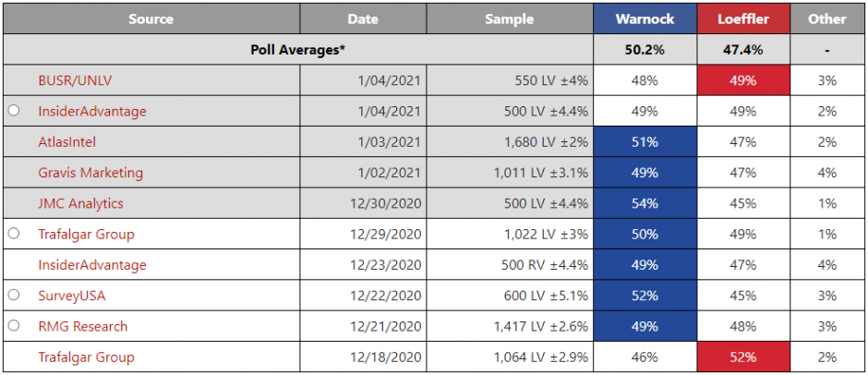868x375 pixels.
Task: Open the AtlasIntel poll link
Action: (66, 142)
